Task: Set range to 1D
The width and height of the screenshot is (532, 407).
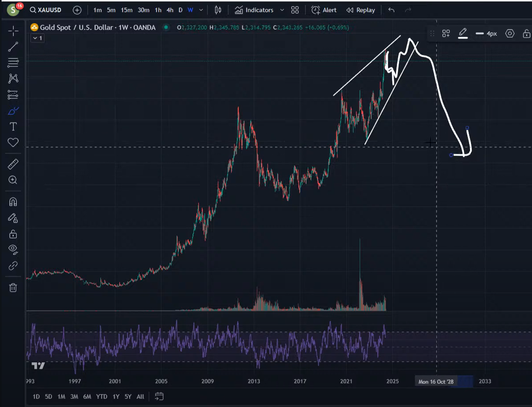Action: click(36, 397)
